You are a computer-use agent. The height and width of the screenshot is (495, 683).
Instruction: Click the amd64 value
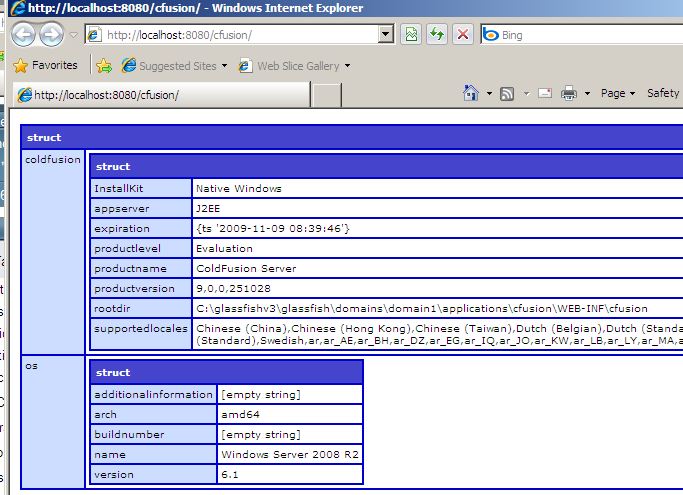click(x=240, y=414)
